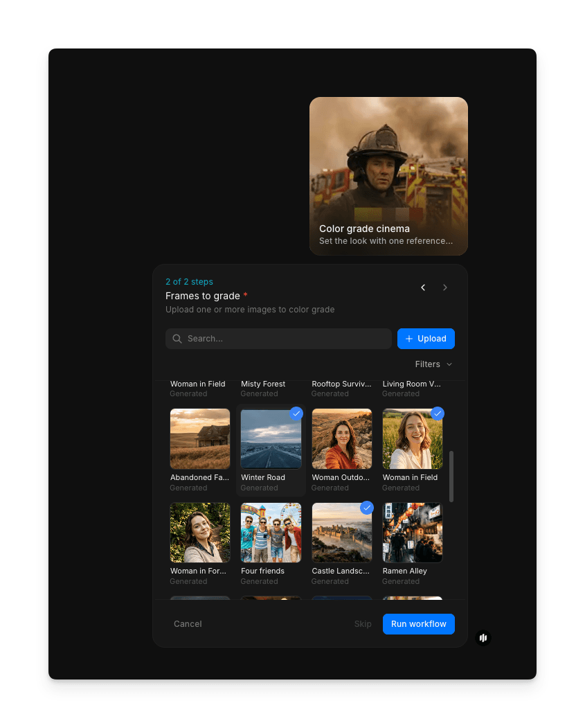
Task: Click the search magnifier icon
Action: (177, 339)
